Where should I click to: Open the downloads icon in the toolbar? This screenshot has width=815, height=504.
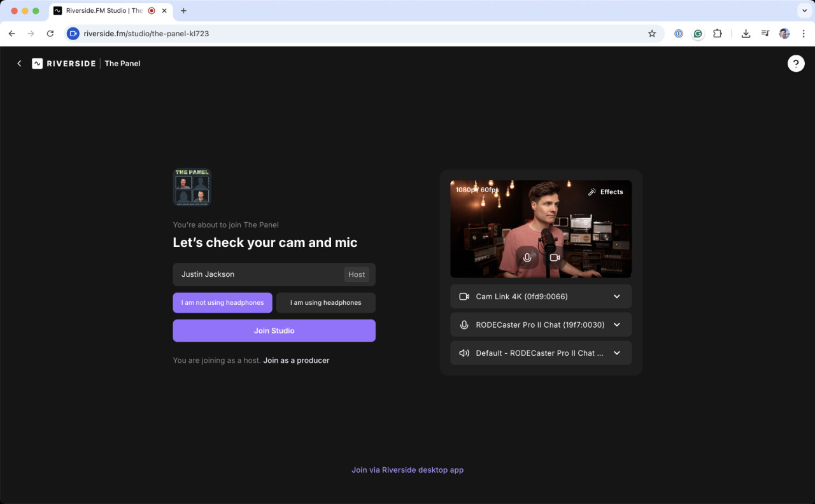[745, 34]
